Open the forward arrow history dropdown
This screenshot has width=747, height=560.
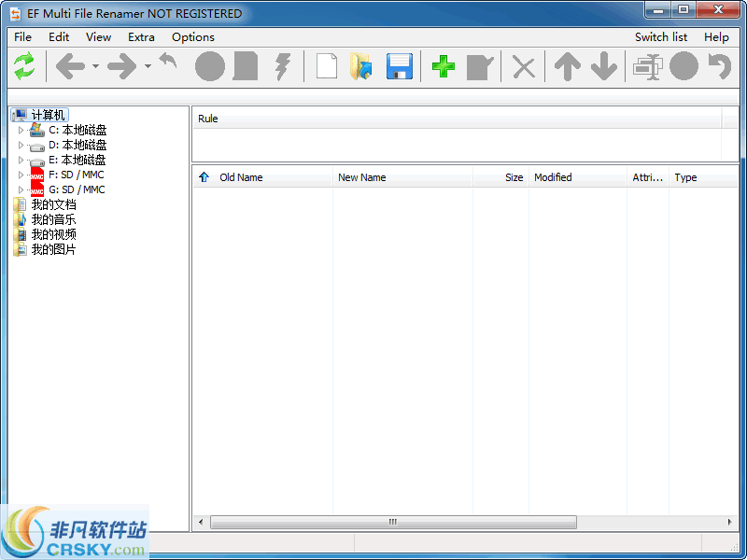pyautogui.click(x=148, y=66)
